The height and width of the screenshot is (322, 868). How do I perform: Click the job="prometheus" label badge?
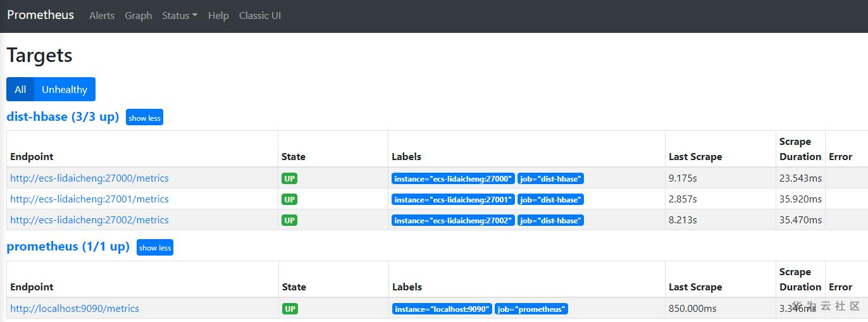point(531,309)
